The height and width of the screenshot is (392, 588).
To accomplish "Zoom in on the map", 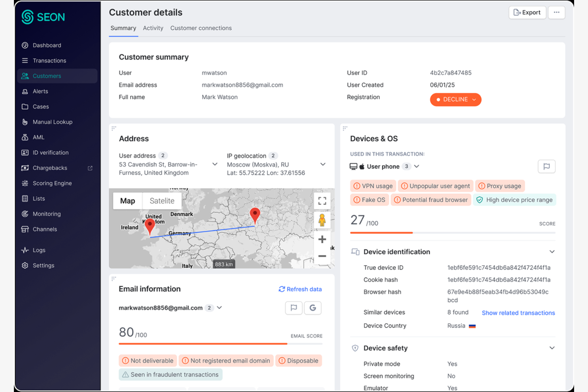I will [322, 239].
